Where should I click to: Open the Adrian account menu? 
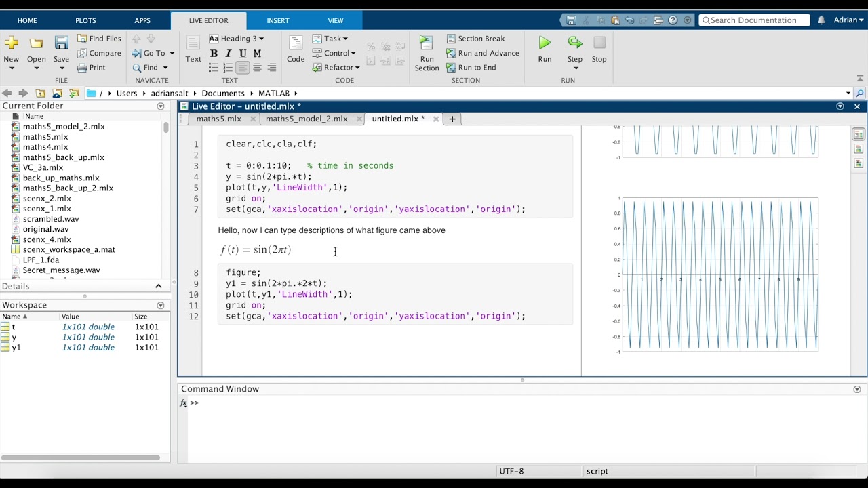tap(849, 20)
